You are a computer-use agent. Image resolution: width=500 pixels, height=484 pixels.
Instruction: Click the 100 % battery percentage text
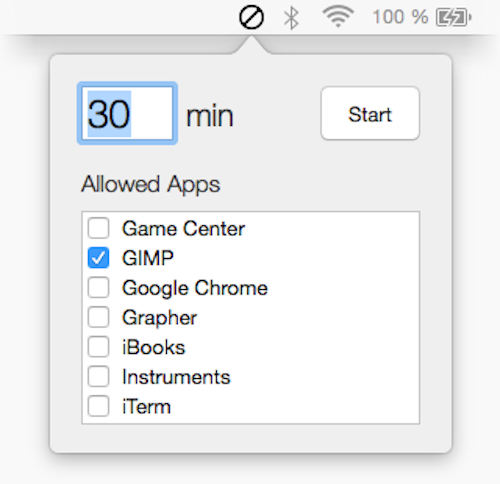(x=400, y=17)
